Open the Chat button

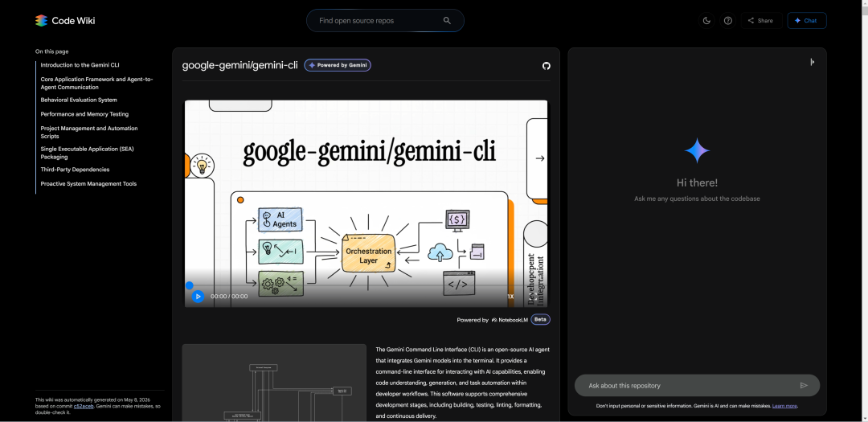(x=807, y=20)
